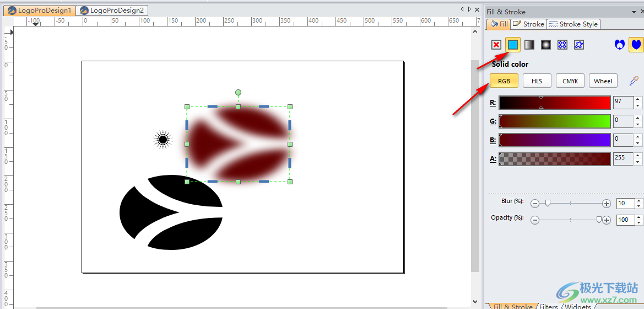The image size is (644, 309).
Task: Click the G value input field
Action: coord(624,121)
